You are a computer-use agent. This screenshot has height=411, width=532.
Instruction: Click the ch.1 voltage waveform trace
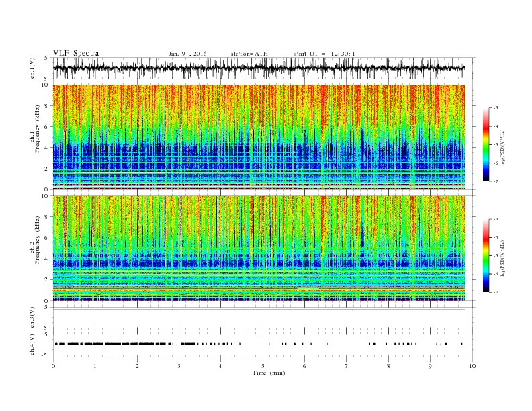click(259, 68)
